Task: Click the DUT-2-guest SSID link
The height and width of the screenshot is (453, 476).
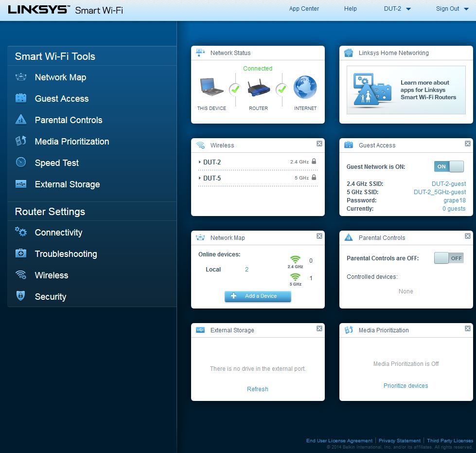Action: (x=449, y=183)
